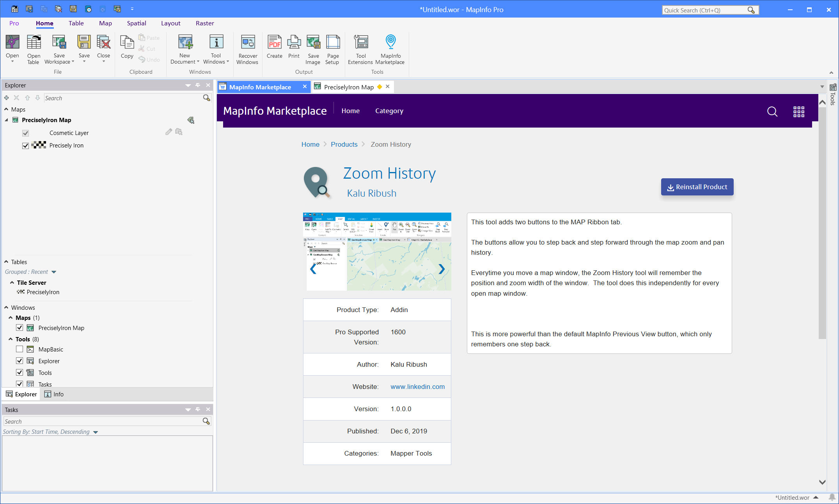Open the Grouped: Recent dropdown
The width and height of the screenshot is (839, 504).
coord(54,272)
